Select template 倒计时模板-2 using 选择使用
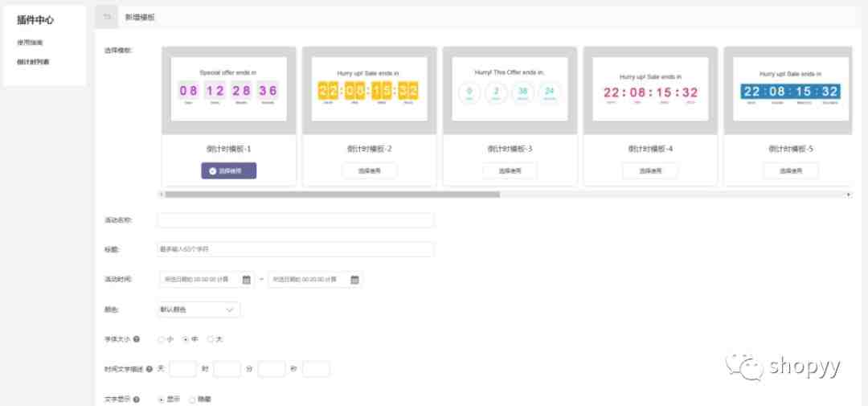This screenshot has height=406, width=868. click(370, 171)
